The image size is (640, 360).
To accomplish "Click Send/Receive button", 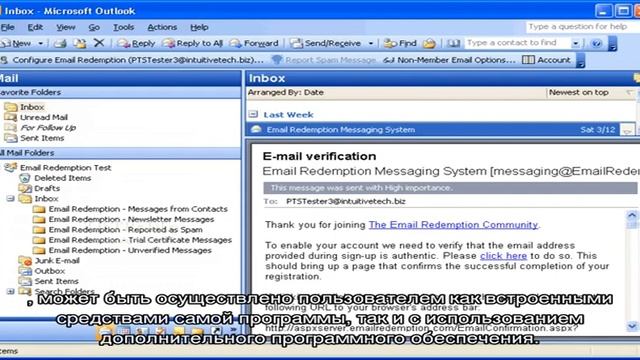I will click(326, 43).
